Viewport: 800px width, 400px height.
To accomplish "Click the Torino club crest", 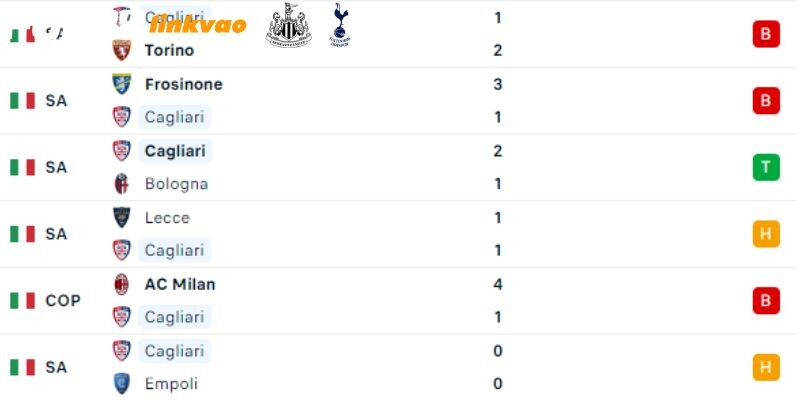I will (121, 50).
